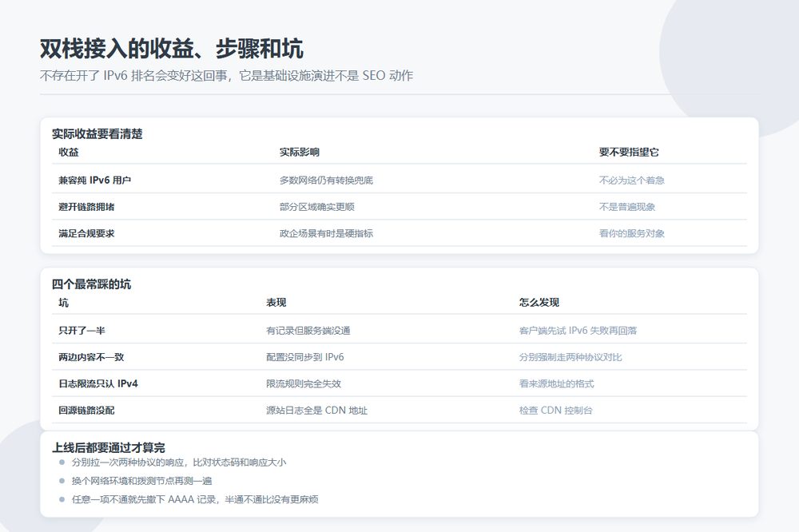This screenshot has height=532, width=799.
Task: Click the column header 坑
Action: (x=64, y=303)
